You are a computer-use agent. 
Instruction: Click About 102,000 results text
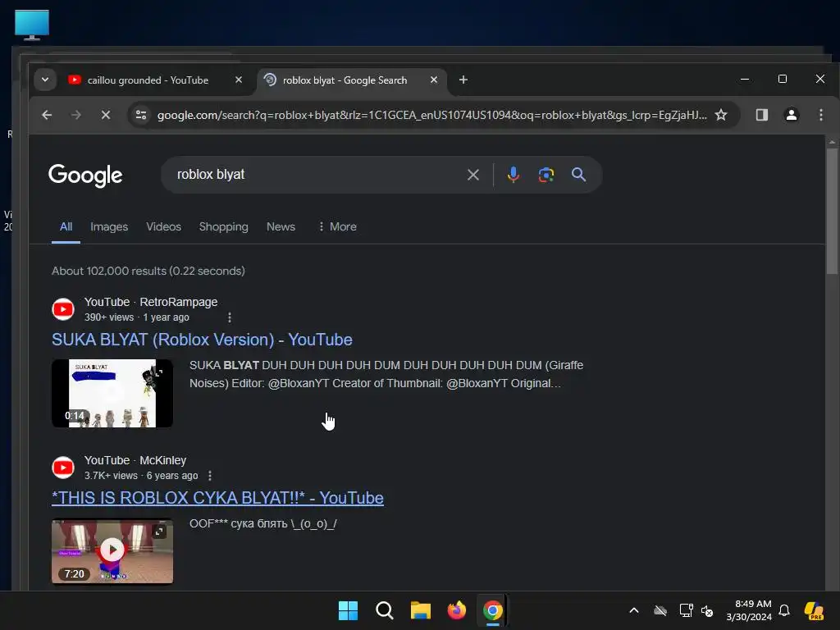pyautogui.click(x=148, y=271)
